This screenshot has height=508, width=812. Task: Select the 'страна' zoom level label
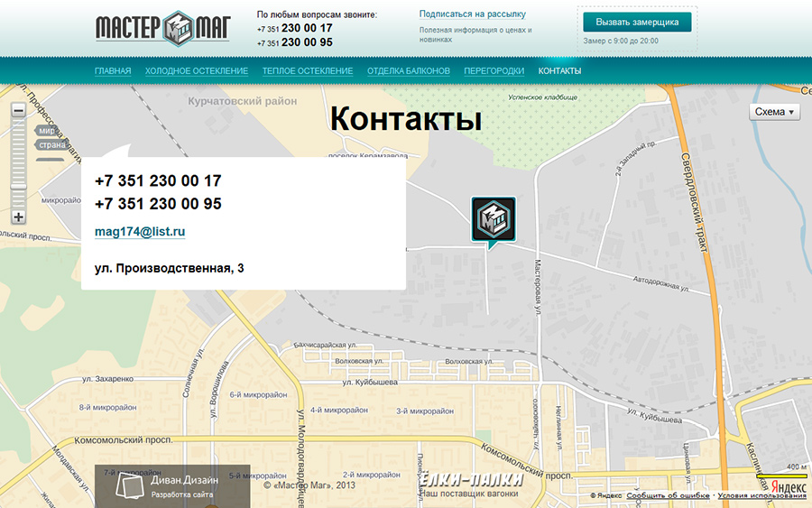[x=51, y=144]
